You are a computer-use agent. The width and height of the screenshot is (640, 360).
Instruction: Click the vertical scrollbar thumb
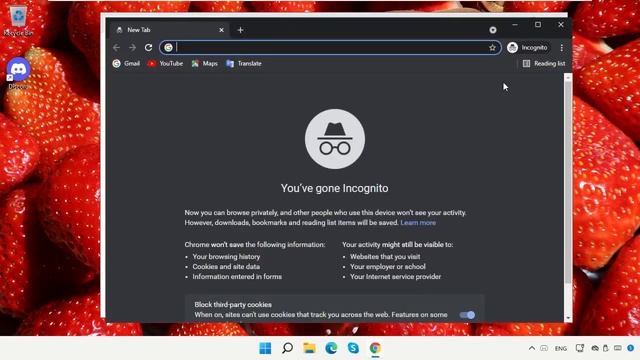tap(568, 182)
